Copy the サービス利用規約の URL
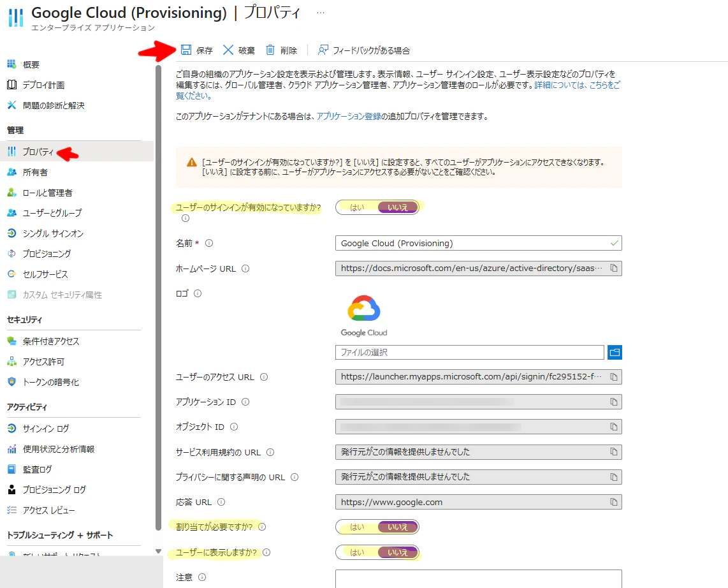The height and width of the screenshot is (588, 728). (x=614, y=452)
